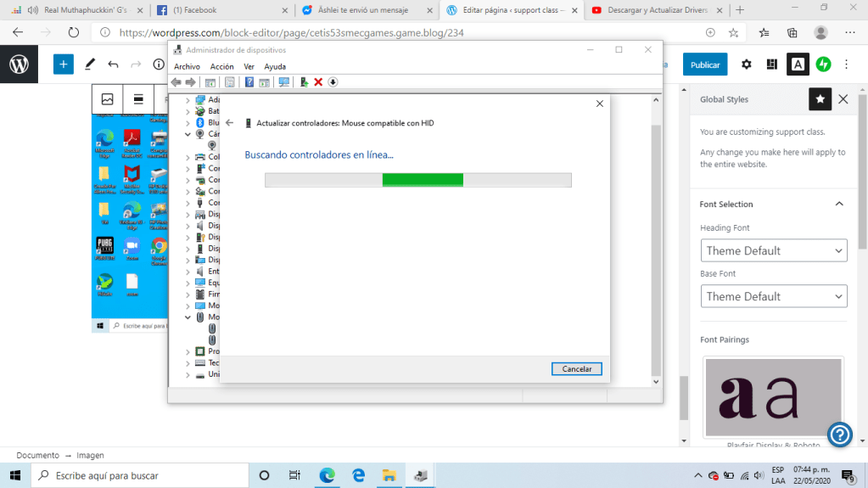Viewport: 868px width, 488px height.
Task: Click the WordPress logo button
Action: (19, 65)
